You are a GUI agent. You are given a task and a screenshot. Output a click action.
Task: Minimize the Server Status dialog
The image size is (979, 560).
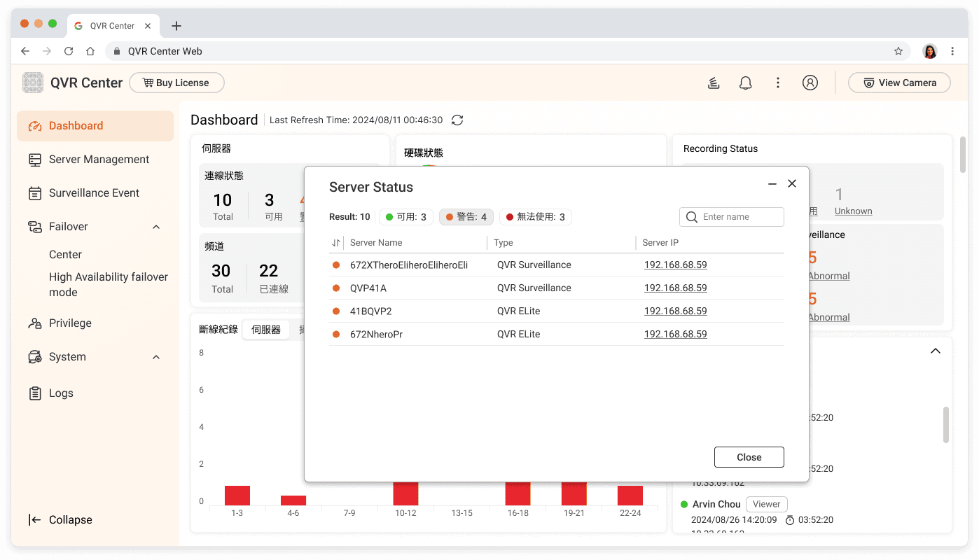click(772, 183)
